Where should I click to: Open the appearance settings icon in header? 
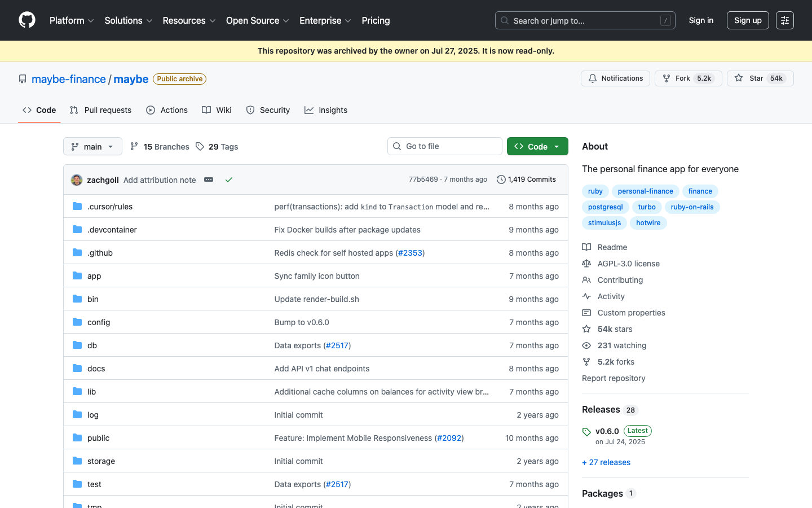tap(784, 20)
